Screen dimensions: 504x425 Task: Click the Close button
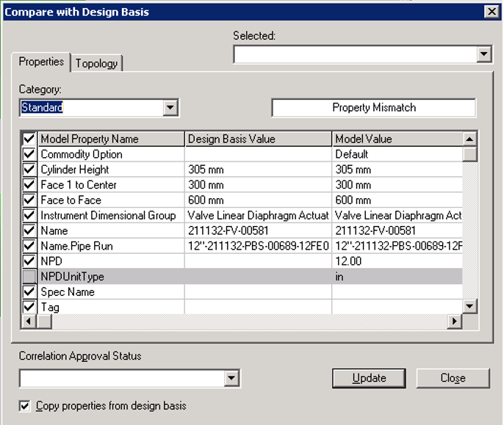453,378
